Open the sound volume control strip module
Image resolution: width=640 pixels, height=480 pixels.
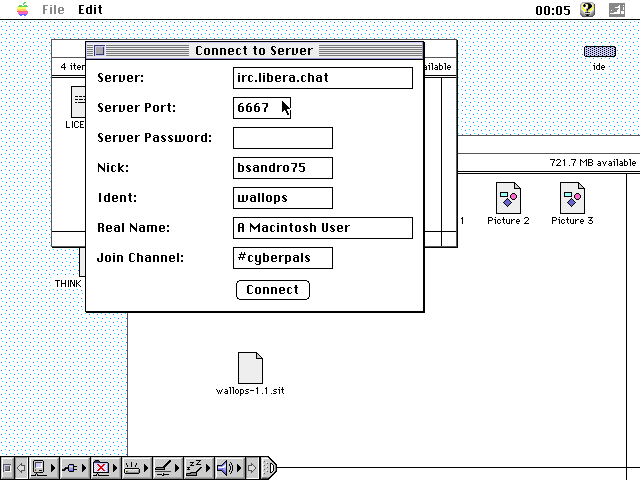point(227,467)
